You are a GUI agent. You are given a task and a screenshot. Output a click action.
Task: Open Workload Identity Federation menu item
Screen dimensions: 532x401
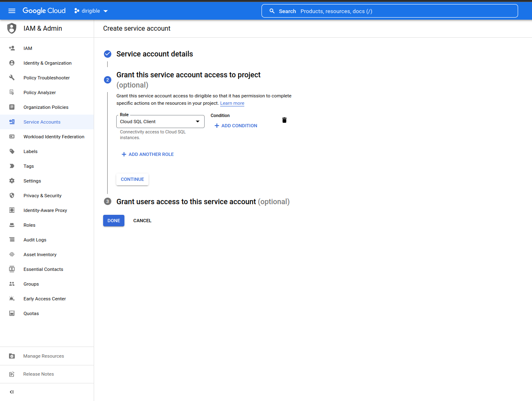47,137
